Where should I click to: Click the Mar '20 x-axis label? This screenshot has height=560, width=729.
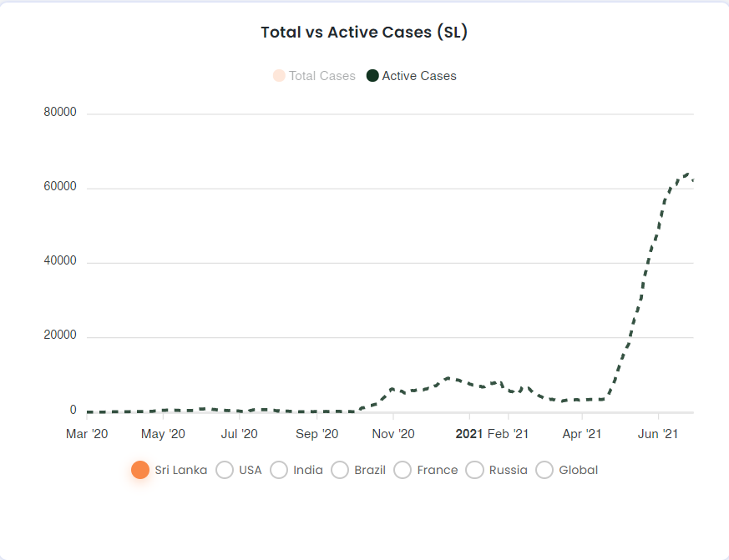click(87, 434)
